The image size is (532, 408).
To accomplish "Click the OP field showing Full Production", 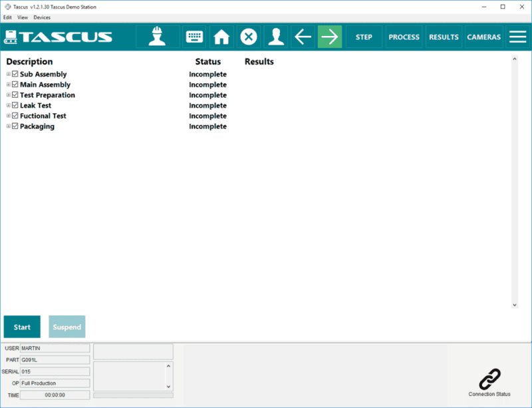I will point(55,383).
